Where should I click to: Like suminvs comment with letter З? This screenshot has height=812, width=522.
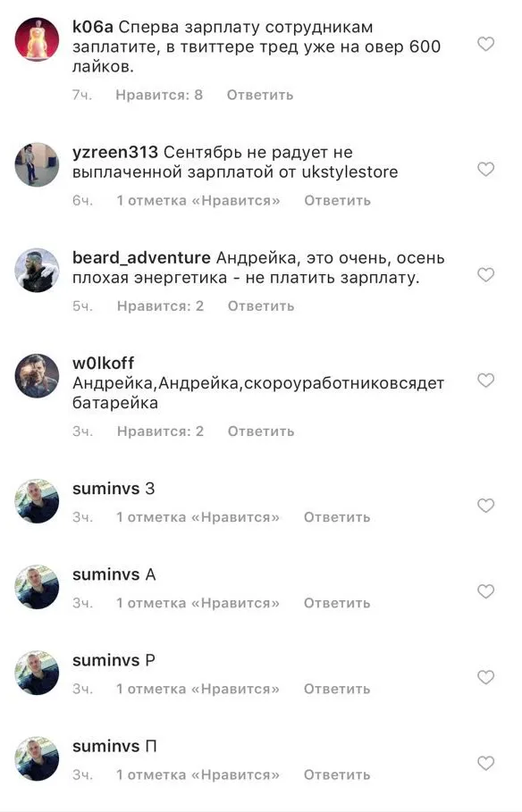click(x=485, y=506)
